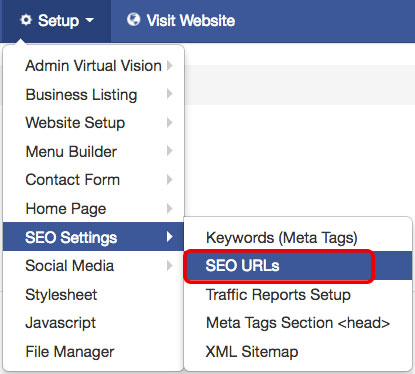The image size is (415, 374).
Task: Choose the XML Sitemap entry
Action: point(252,352)
